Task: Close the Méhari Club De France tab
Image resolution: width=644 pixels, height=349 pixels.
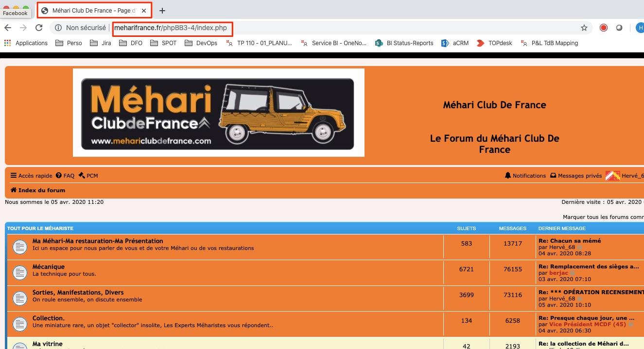Action: [144, 11]
